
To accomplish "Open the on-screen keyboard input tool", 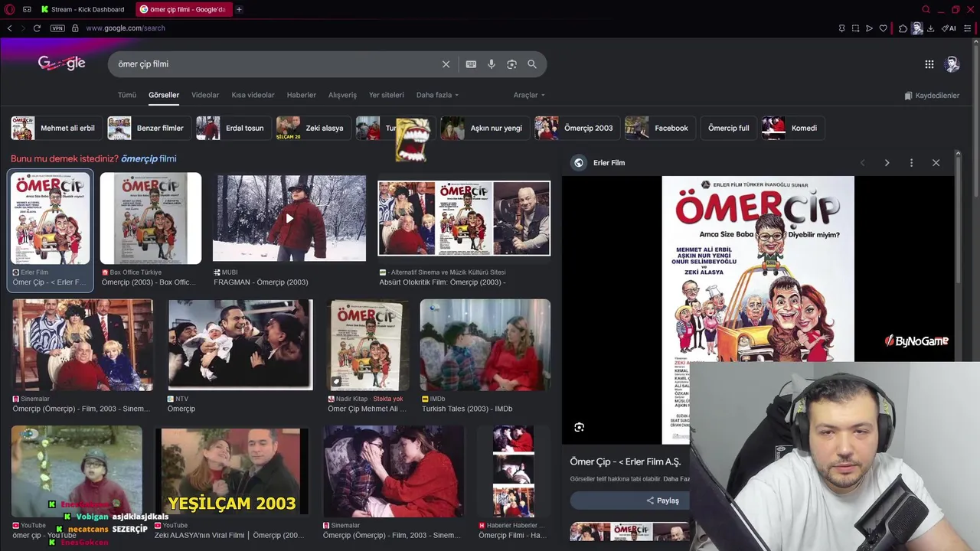I will tap(471, 64).
